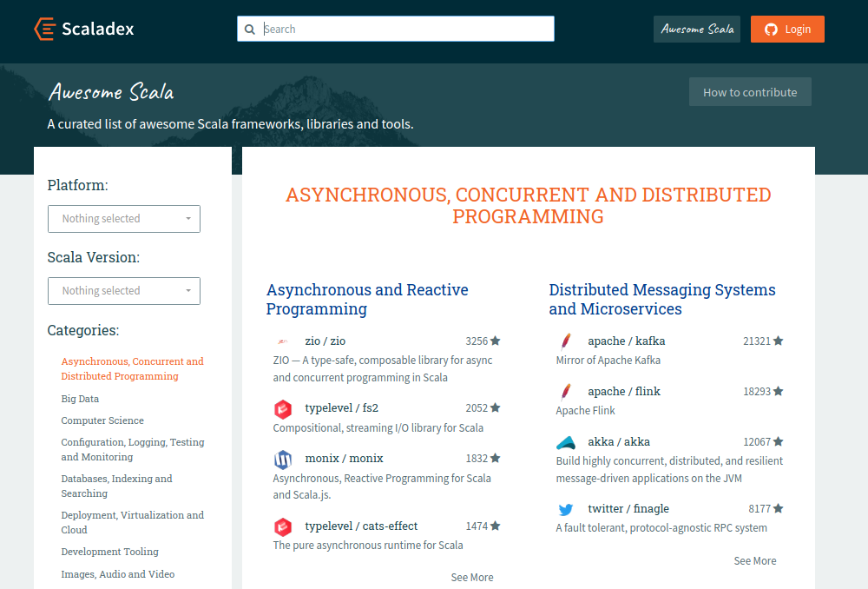Click See More under Asynchronous and Reactive Programming

coord(472,578)
